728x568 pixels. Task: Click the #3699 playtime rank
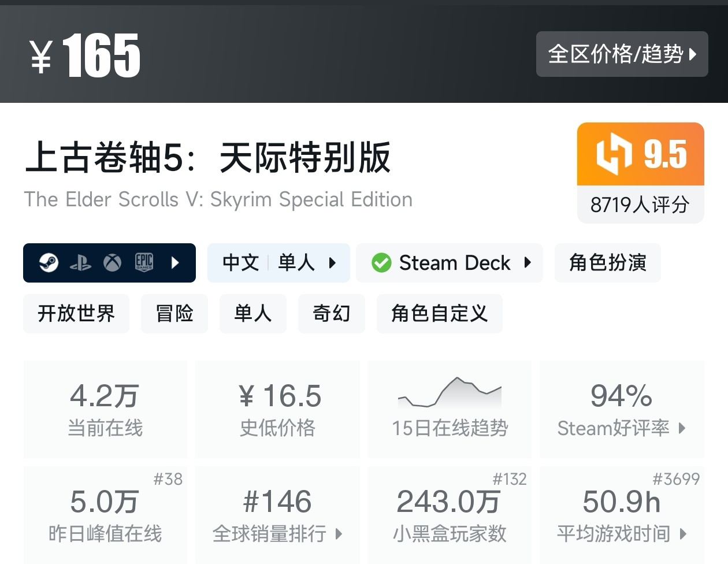tap(676, 479)
